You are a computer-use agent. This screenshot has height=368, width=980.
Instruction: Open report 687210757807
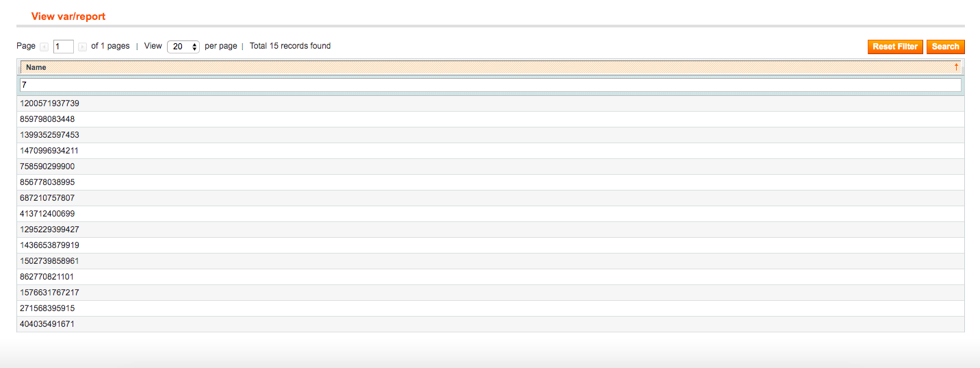click(491, 198)
